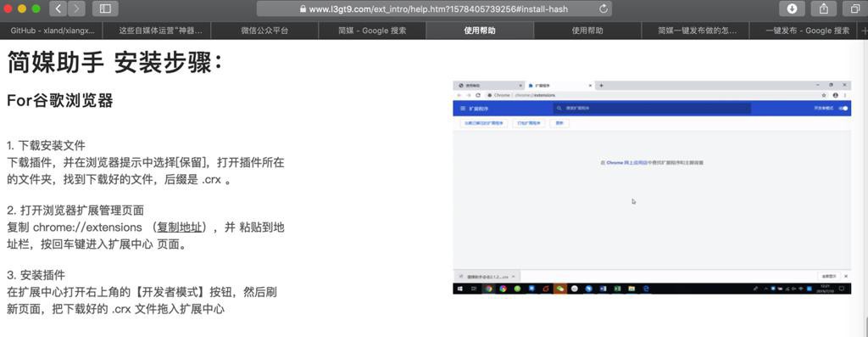
Task: Reload the page using the refresh icon
Action: click(604, 8)
